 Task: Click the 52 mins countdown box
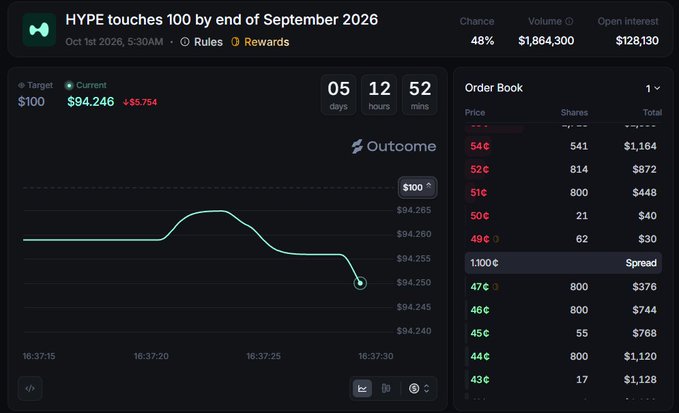[x=420, y=95]
